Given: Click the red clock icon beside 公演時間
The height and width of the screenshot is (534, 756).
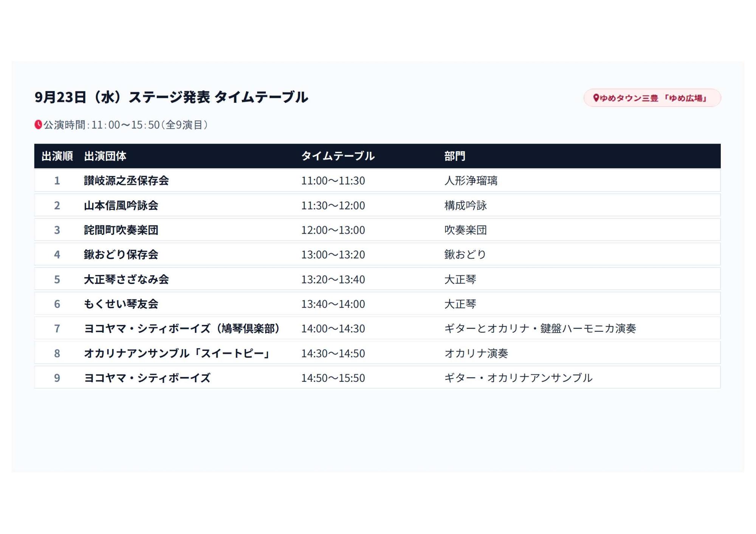Looking at the screenshot, I should pos(38,125).
